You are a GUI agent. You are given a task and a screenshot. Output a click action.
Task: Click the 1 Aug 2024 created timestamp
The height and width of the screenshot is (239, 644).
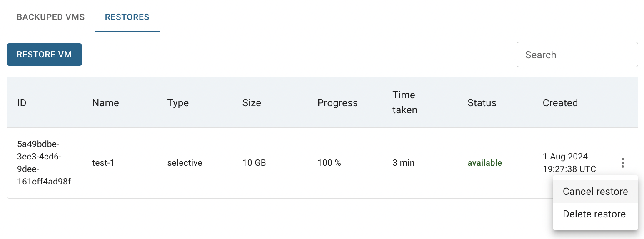pos(569,163)
